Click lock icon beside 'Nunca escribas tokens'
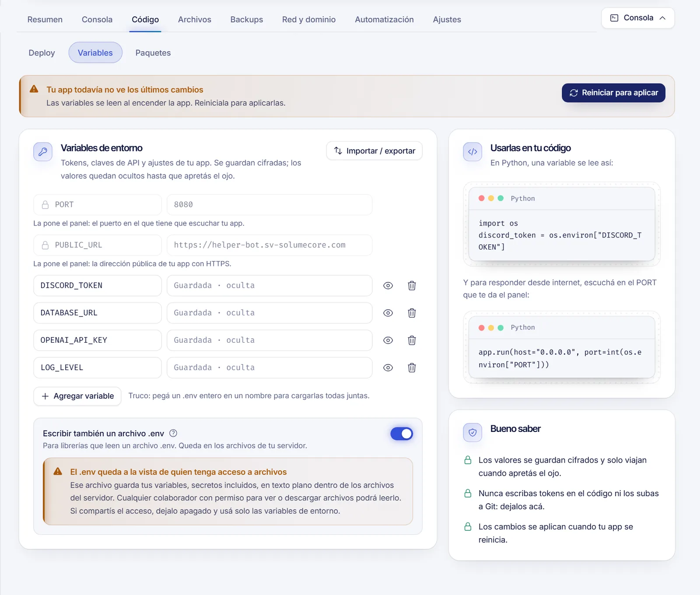700x595 pixels. coord(468,494)
